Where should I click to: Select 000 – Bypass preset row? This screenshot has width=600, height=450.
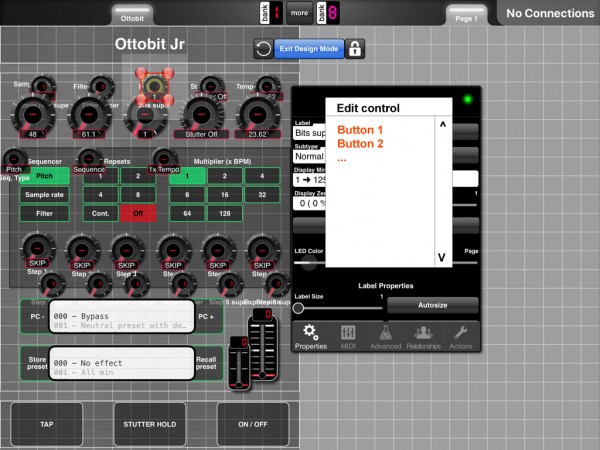[x=122, y=316]
